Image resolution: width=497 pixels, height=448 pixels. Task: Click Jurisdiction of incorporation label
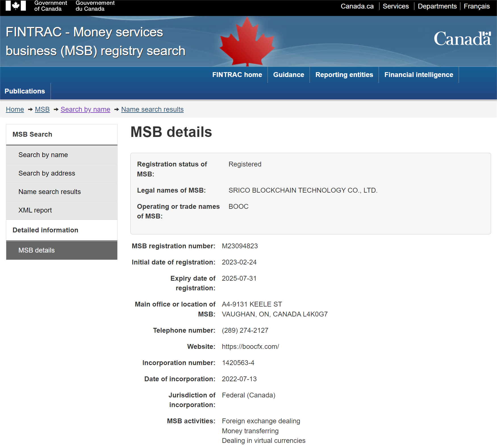(192, 400)
